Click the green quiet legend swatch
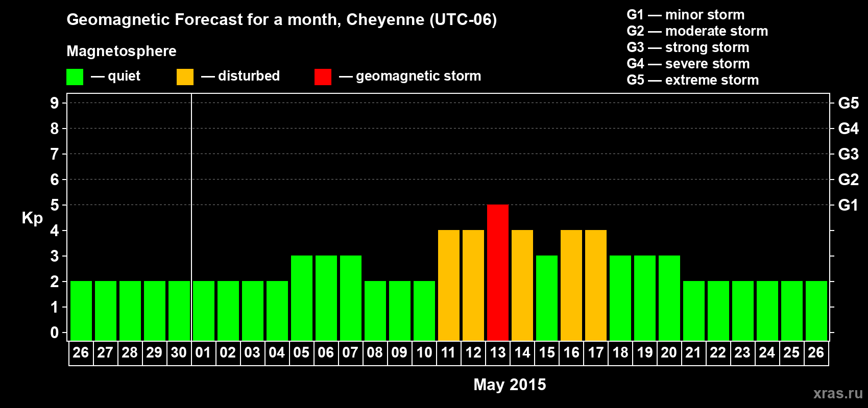868x408 pixels. pos(75,77)
